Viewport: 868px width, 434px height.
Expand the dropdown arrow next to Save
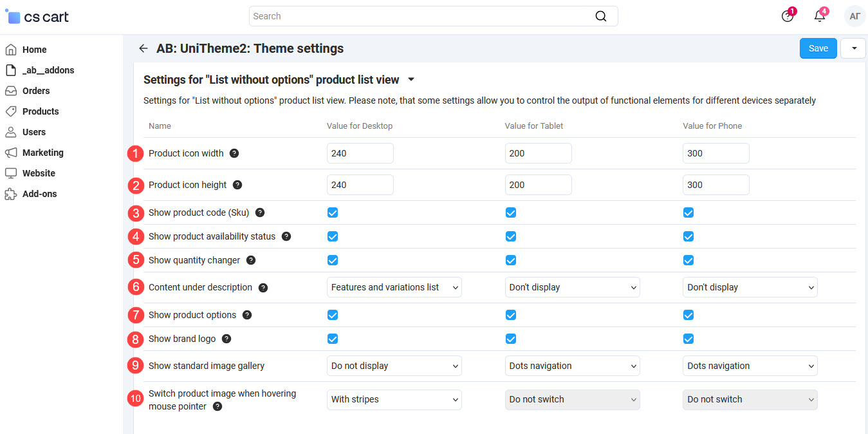[x=853, y=48]
